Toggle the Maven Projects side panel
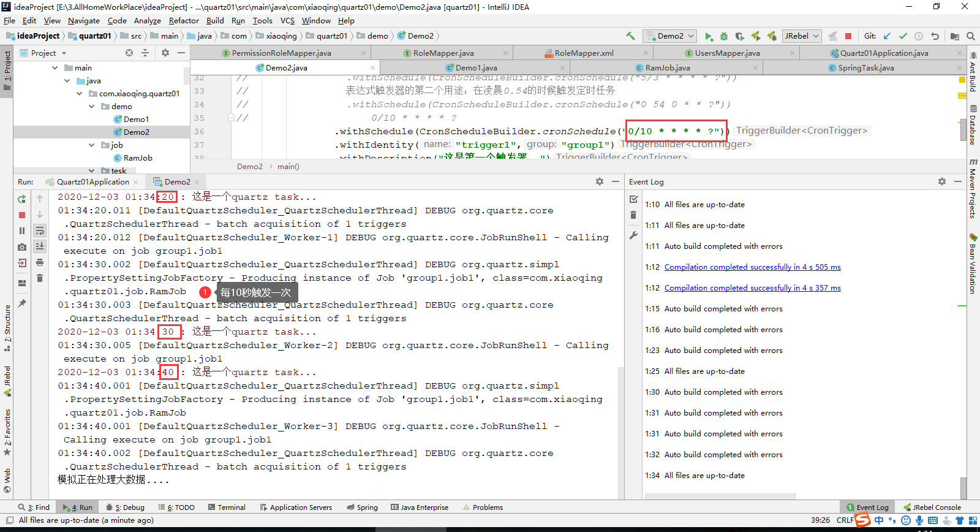The height and width of the screenshot is (532, 980). pyautogui.click(x=973, y=188)
